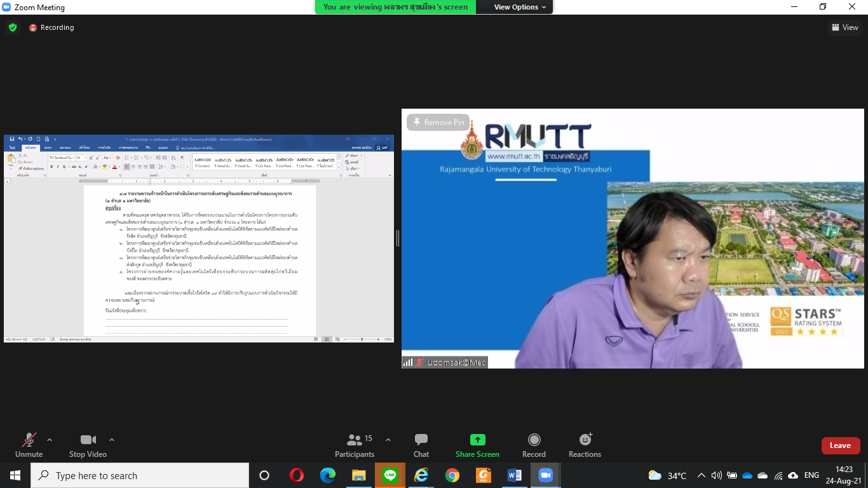Click the Paste icon in shared Word ribbon
Image resolution: width=868 pixels, height=488 pixels.
click(11, 159)
